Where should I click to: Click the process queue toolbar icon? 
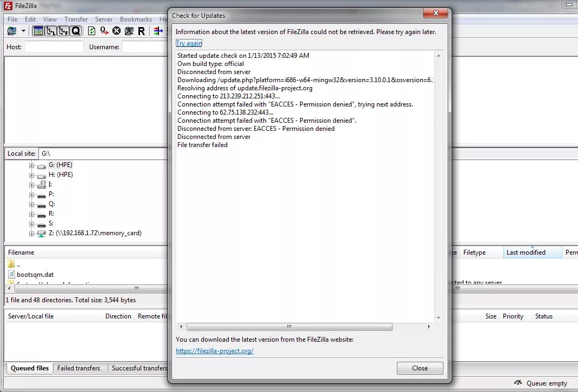click(x=104, y=31)
